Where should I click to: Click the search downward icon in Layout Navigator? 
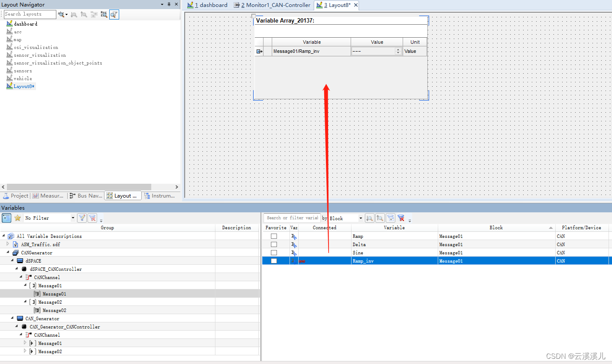tap(75, 14)
